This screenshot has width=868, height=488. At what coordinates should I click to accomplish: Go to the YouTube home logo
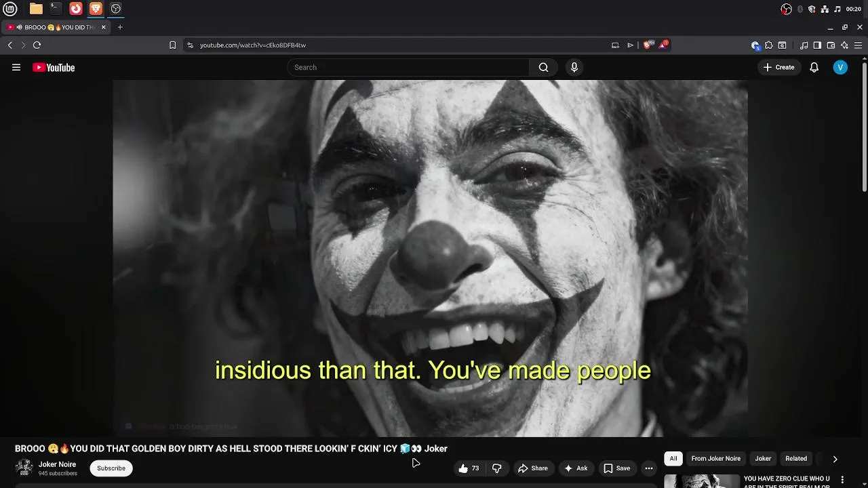[x=54, y=67]
